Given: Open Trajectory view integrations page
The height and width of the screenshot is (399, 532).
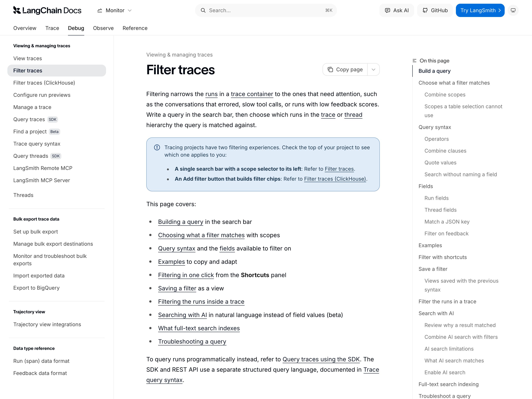Looking at the screenshot, I should point(57,324).
